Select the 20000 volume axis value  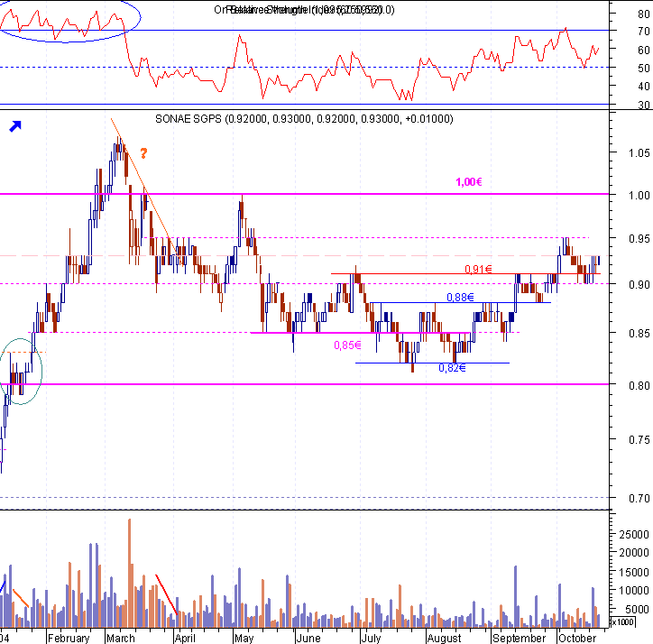(x=634, y=553)
